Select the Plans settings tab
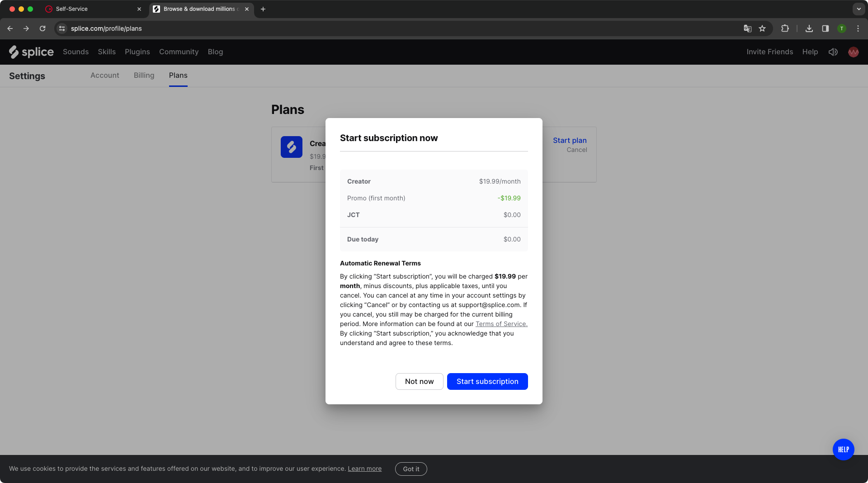This screenshot has width=868, height=483. (178, 76)
